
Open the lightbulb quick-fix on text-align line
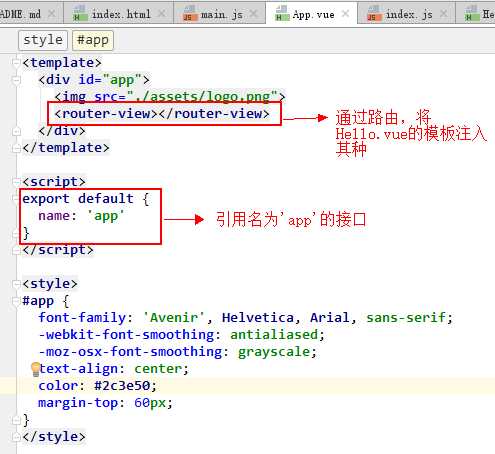click(35, 369)
